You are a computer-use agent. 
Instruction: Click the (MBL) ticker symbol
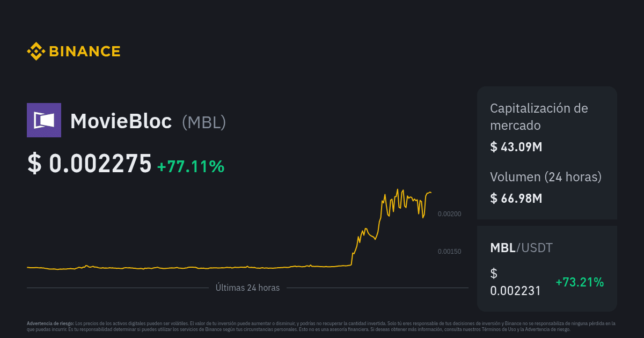click(204, 122)
